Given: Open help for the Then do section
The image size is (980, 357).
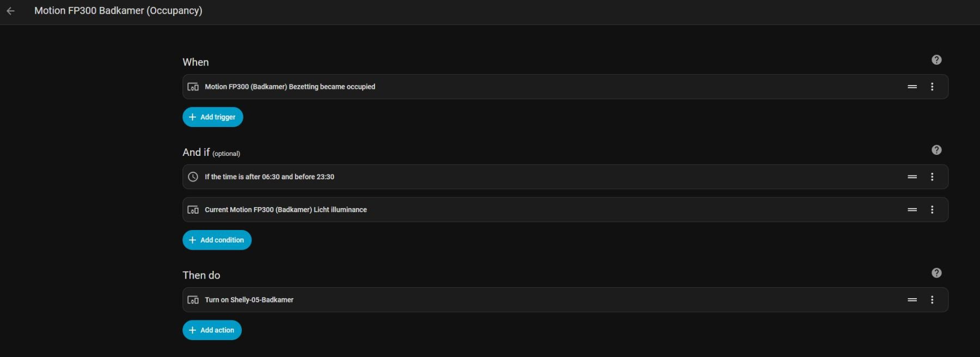Looking at the screenshot, I should 936,273.
